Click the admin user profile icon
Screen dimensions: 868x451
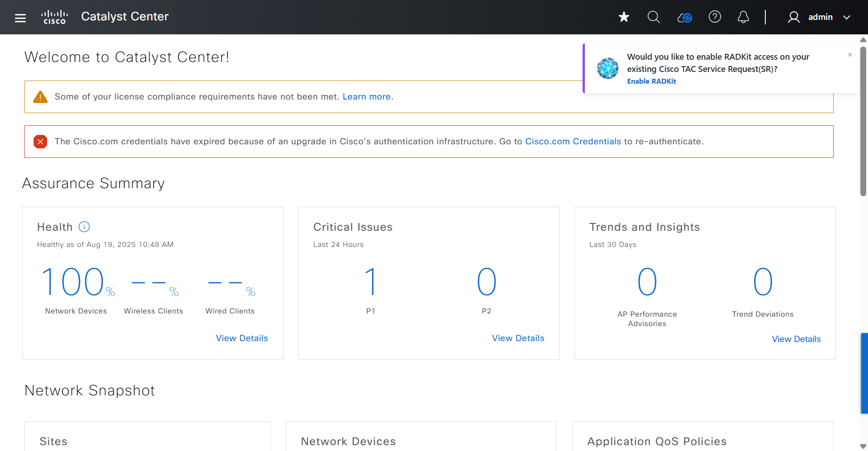(x=793, y=17)
